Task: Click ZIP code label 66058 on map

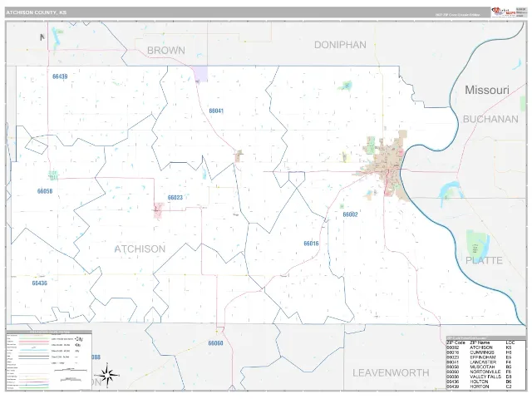Action: click(45, 191)
